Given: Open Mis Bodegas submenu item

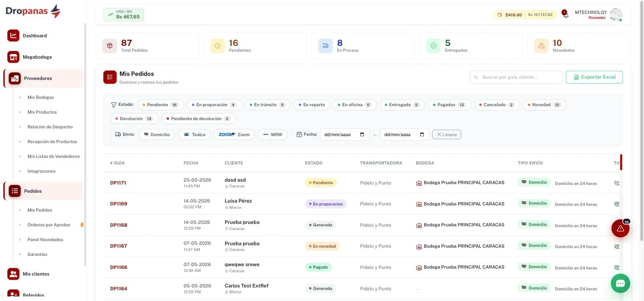Looking at the screenshot, I should coord(41,98).
